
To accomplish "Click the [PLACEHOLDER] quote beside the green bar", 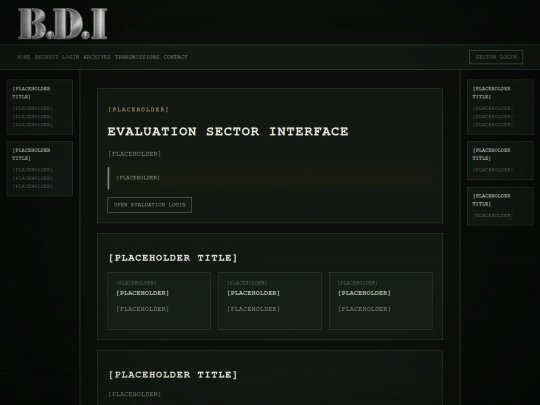I will pos(138,178).
